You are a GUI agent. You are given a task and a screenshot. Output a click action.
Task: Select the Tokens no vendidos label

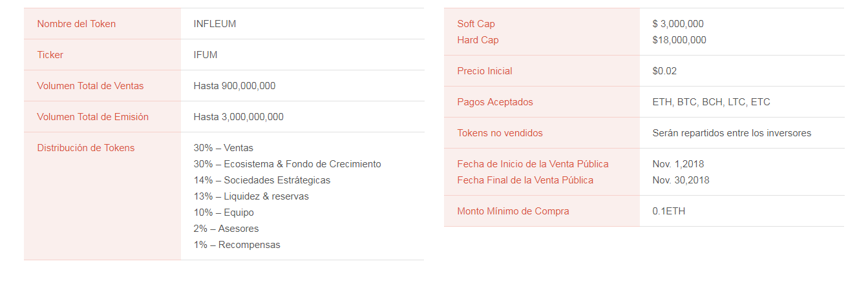tap(500, 133)
